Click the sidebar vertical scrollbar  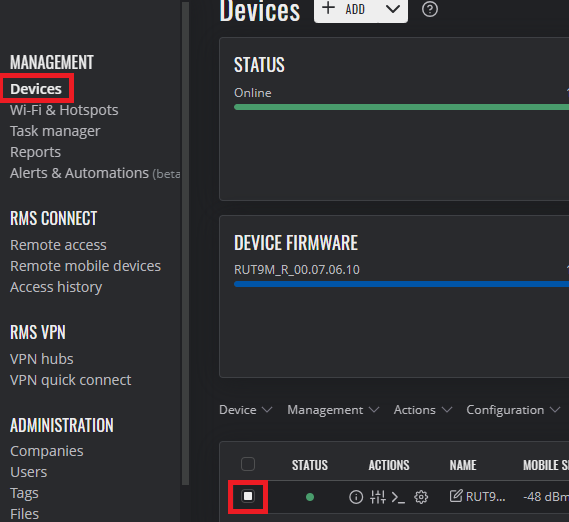pyautogui.click(x=185, y=243)
